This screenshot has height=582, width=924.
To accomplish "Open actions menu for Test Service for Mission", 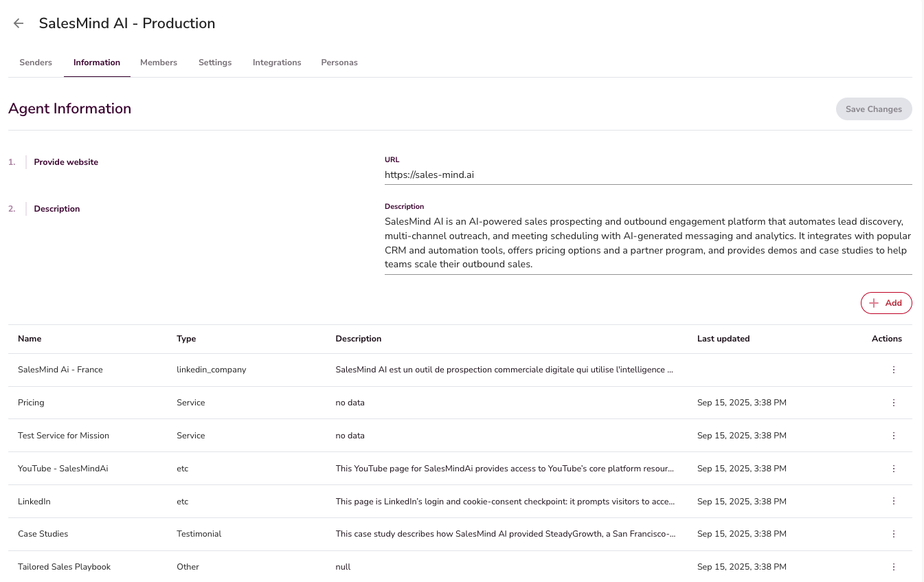I will point(893,436).
